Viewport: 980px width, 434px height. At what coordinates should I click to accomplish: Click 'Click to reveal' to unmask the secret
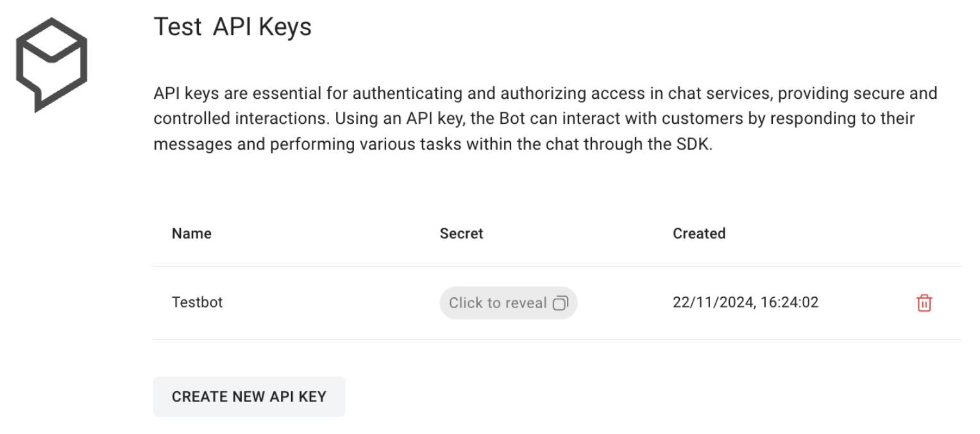click(497, 302)
